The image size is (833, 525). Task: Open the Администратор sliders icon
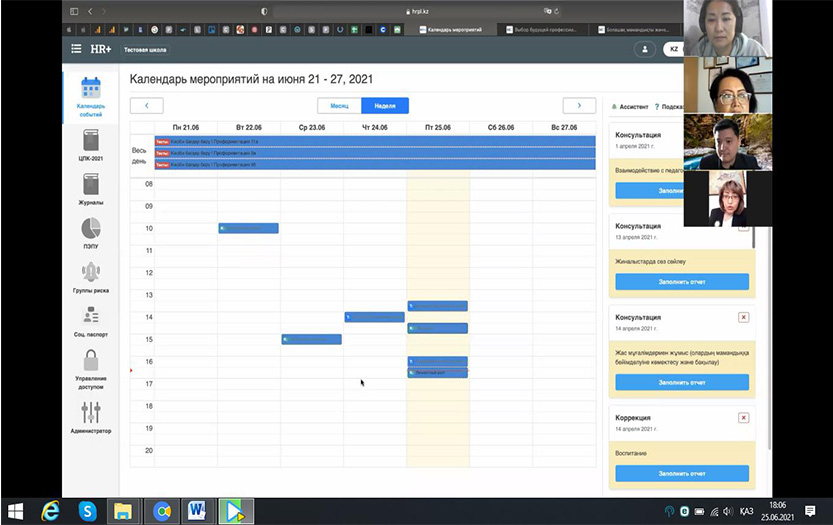(x=91, y=416)
